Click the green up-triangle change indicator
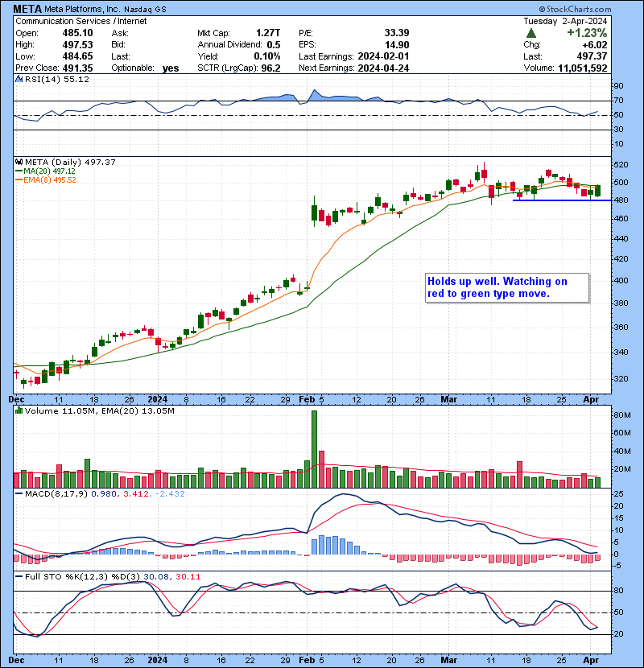644x668 pixels. click(x=530, y=33)
